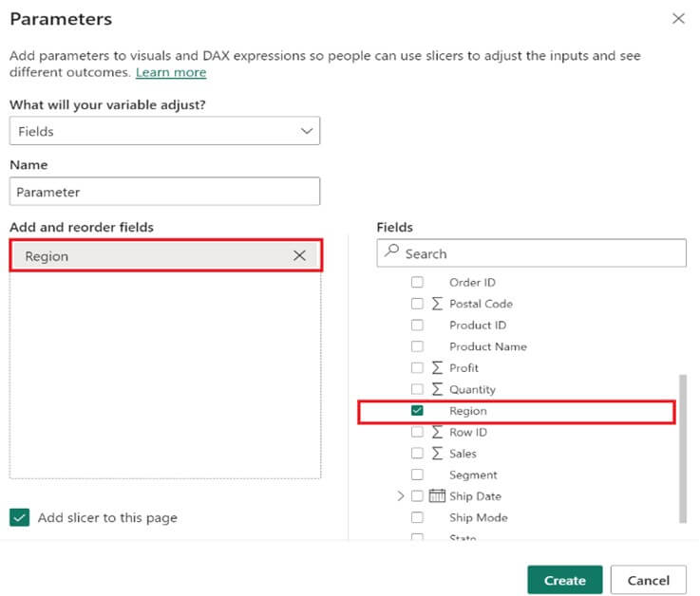Image resolution: width=700 pixels, height=596 pixels.
Task: Click the sigma icon beside Profit
Action: (x=437, y=367)
